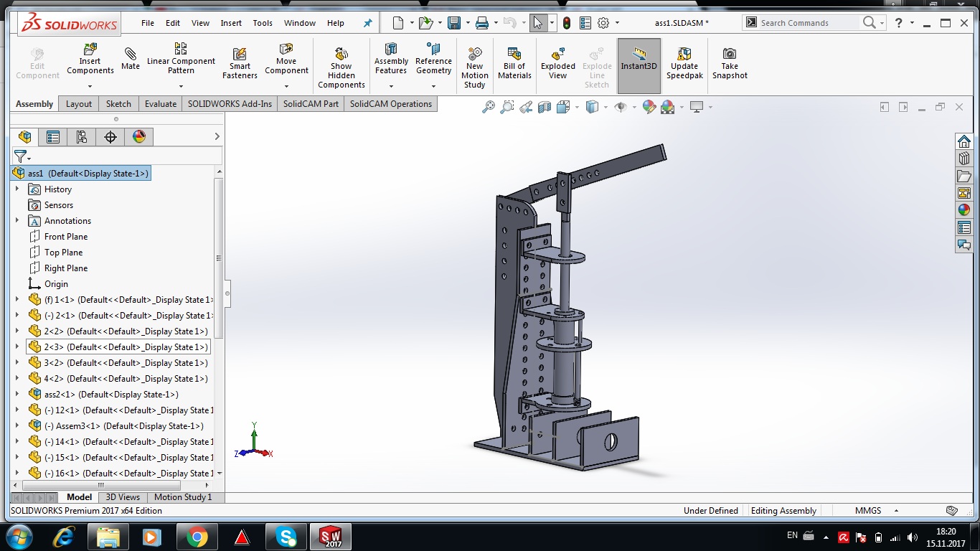980x551 pixels.
Task: Open the DisplayManager color ball tab
Action: (x=139, y=137)
